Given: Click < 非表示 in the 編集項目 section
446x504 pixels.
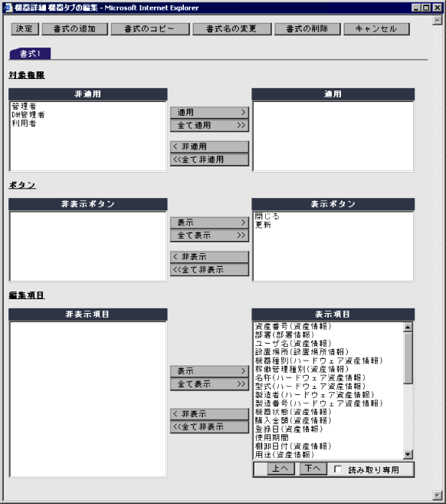Looking at the screenshot, I should click(x=209, y=414).
